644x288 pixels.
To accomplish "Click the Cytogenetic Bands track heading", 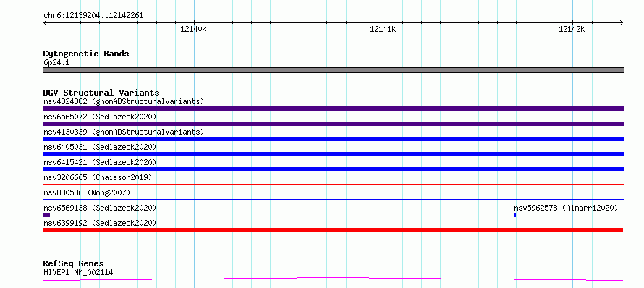I will pyautogui.click(x=86, y=54).
